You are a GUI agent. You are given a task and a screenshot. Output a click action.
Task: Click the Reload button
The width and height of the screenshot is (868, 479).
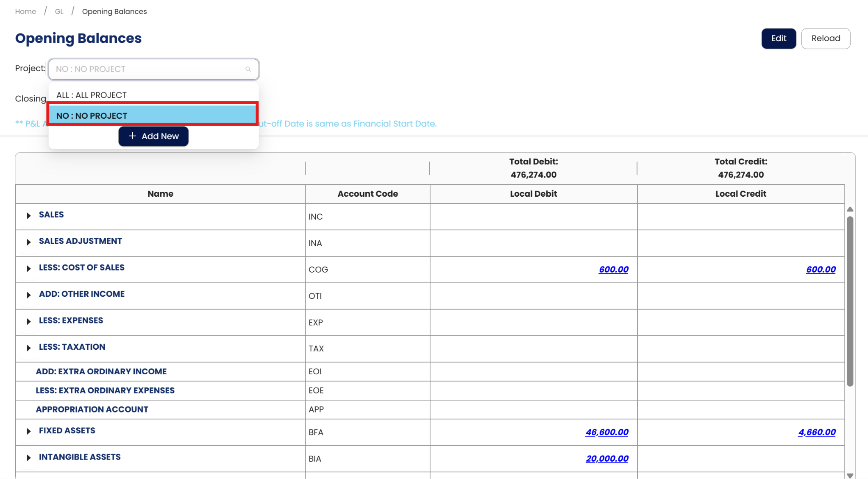825,39
